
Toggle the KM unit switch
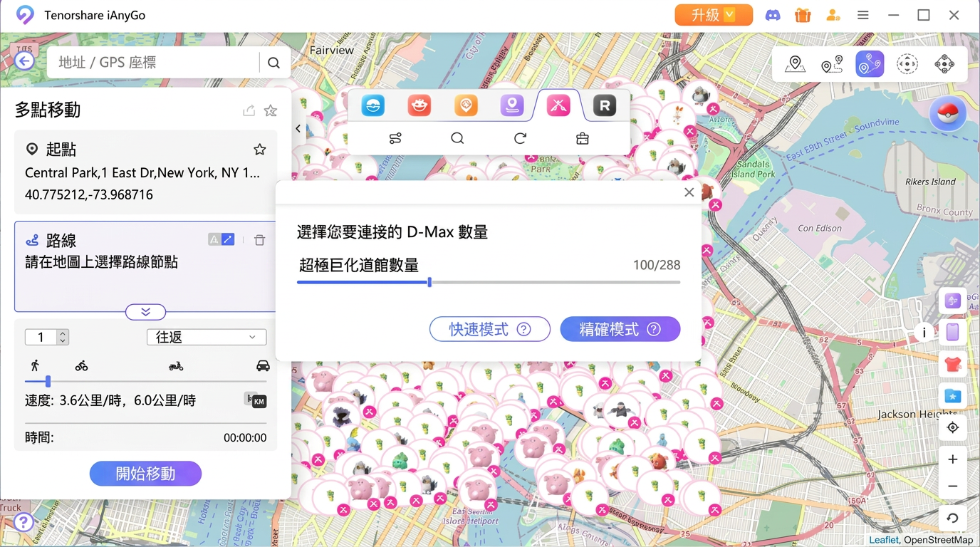pyautogui.click(x=255, y=400)
